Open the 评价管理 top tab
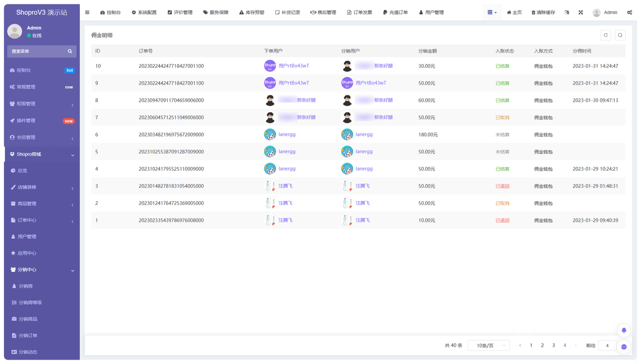 point(180,13)
